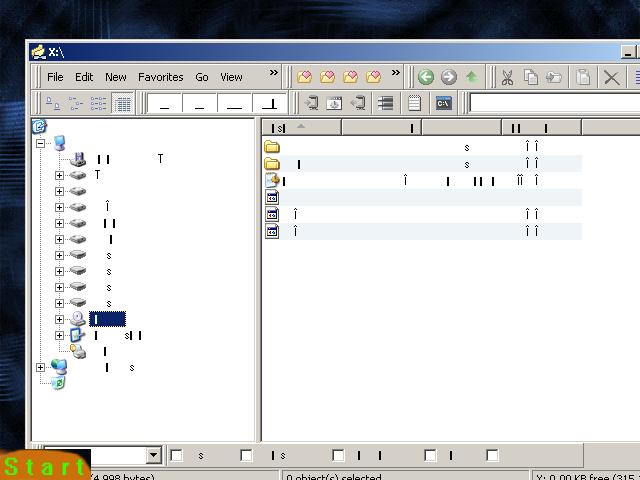Screen dimensions: 640x480
Task: Select the floppy drive in the tree
Action: pos(78,159)
